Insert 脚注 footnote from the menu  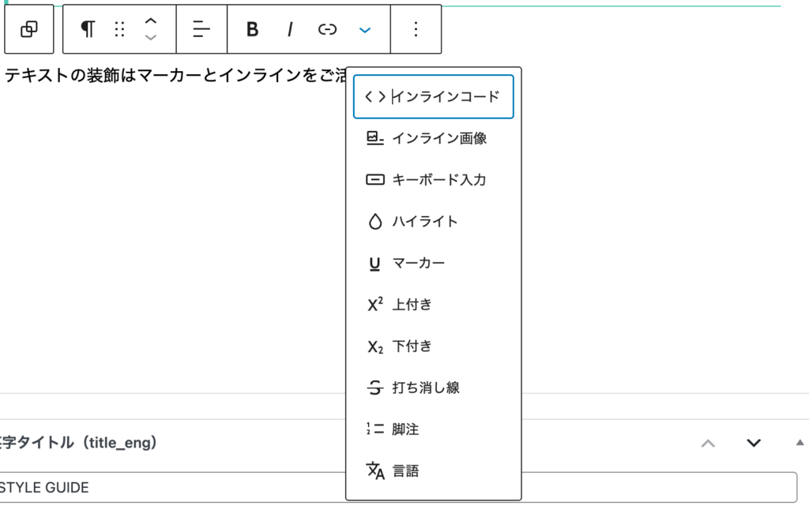click(x=434, y=429)
